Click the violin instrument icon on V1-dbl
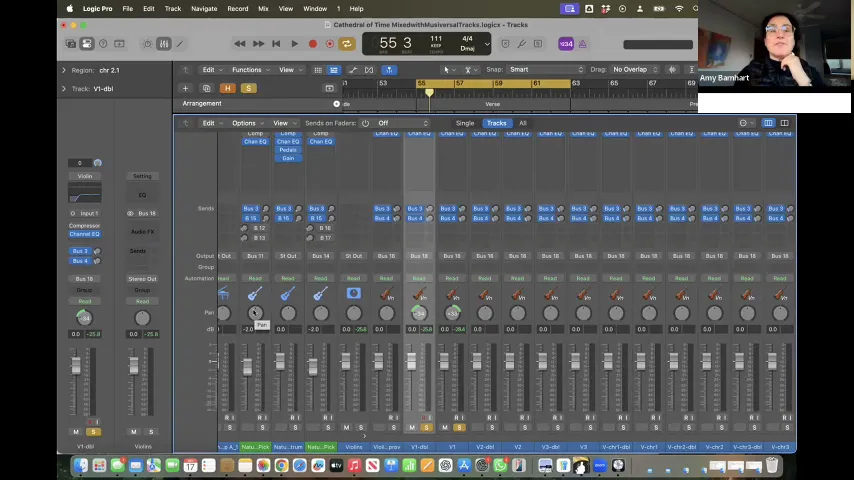The image size is (854, 480). click(419, 295)
